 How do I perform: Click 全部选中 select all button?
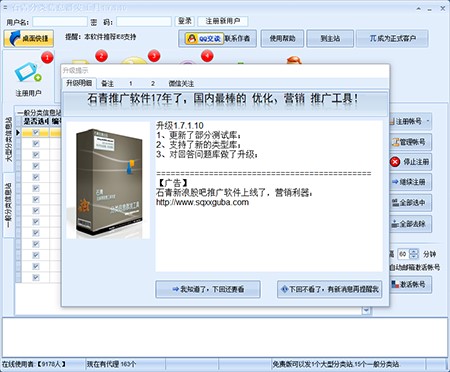(x=411, y=203)
